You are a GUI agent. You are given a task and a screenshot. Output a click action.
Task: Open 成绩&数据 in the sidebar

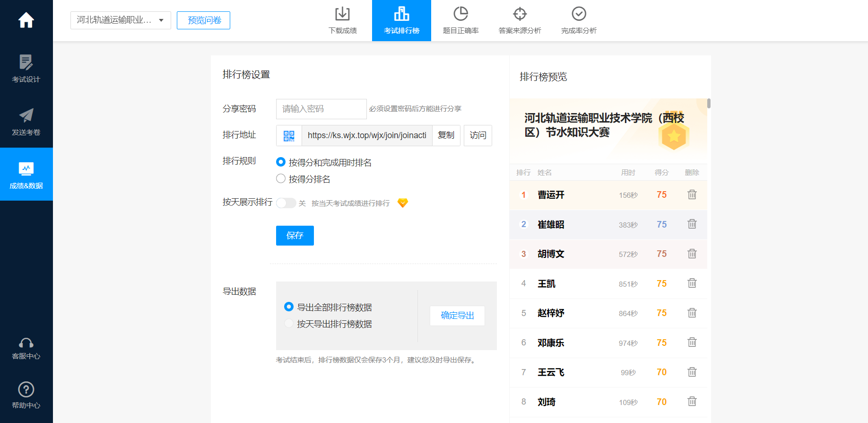(x=26, y=174)
